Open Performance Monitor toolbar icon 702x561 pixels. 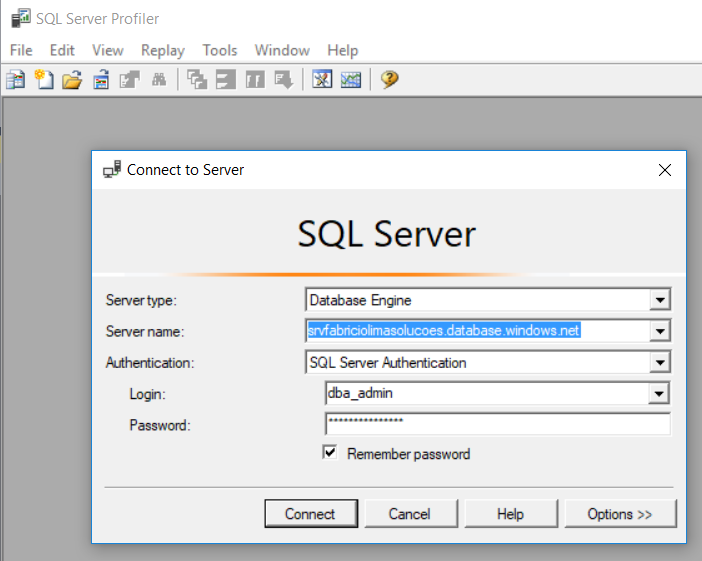click(x=350, y=80)
